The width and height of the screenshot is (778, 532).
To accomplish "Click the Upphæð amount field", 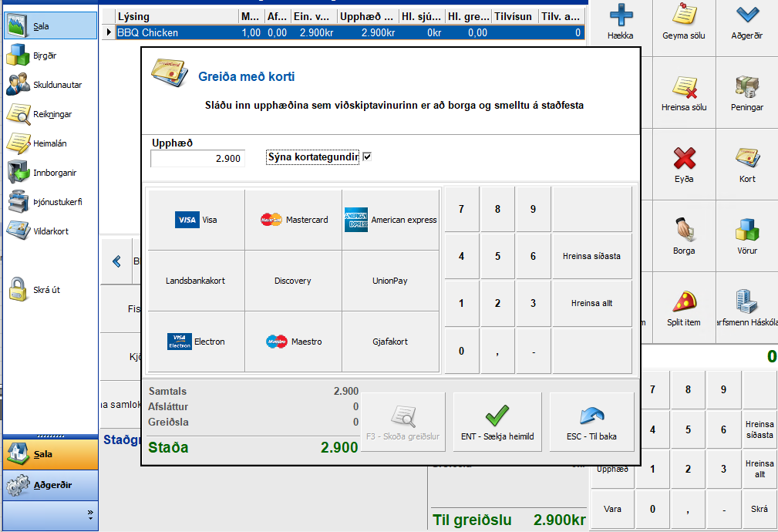I will coord(197,159).
